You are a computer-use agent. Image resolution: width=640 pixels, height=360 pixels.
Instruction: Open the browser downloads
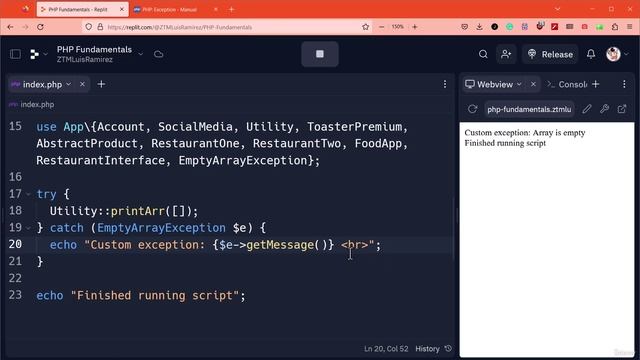coord(479,27)
